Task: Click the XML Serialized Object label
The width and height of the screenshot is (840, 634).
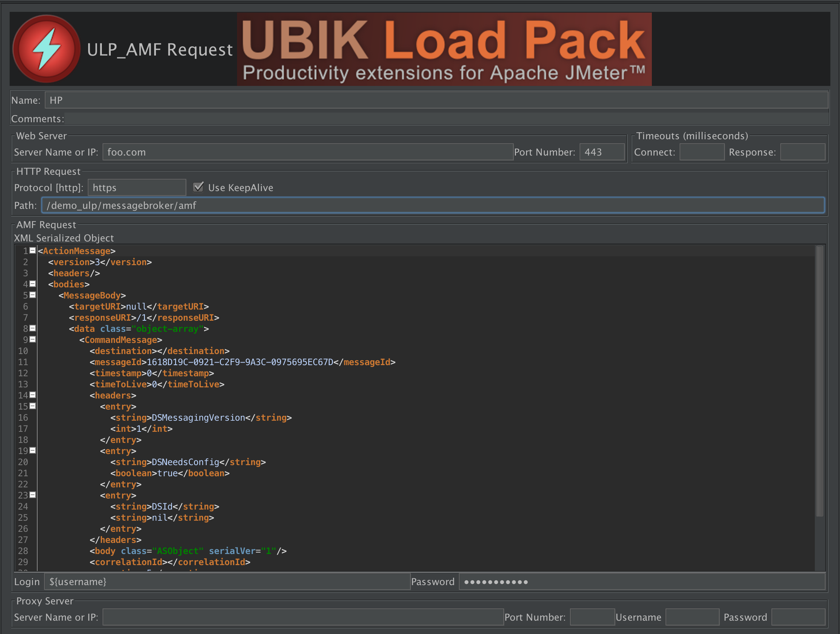Action: coord(64,238)
